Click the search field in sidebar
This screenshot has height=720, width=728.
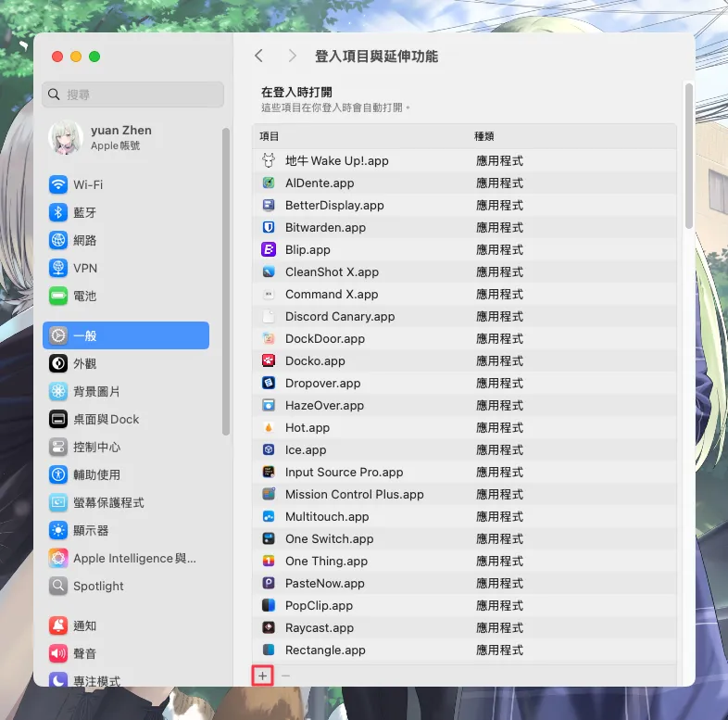pyautogui.click(x=133, y=95)
